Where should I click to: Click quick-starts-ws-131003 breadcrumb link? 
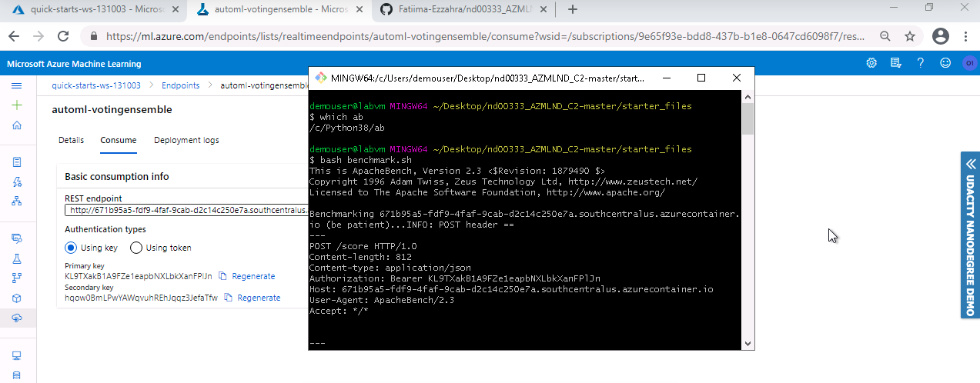96,85
